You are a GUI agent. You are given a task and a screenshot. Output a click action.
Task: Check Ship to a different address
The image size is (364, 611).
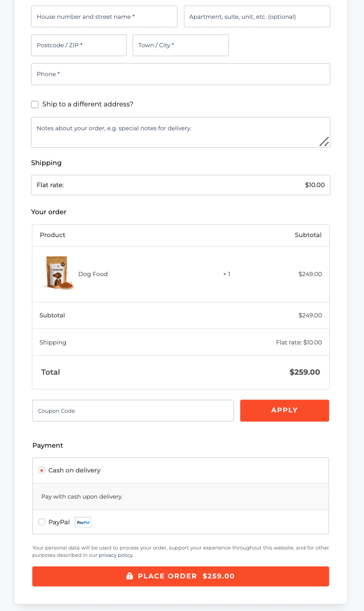[x=35, y=105]
